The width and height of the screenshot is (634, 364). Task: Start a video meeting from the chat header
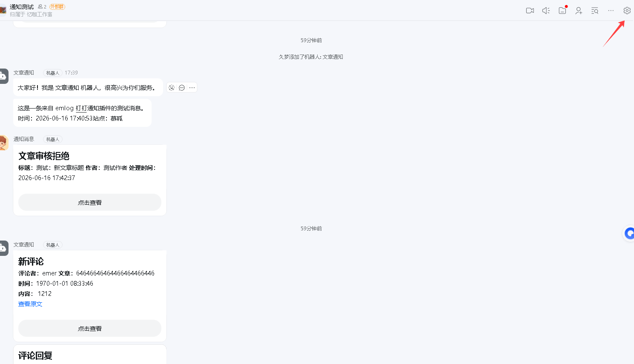pyautogui.click(x=530, y=11)
